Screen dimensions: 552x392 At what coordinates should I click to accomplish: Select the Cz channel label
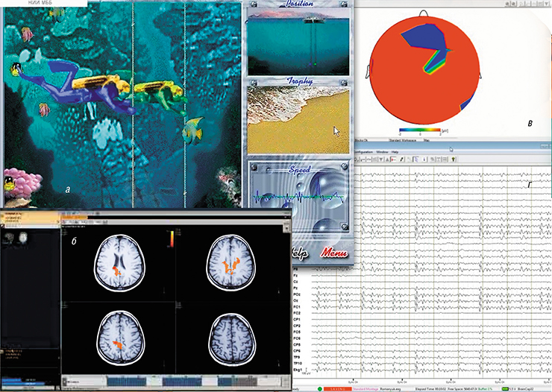click(x=295, y=282)
